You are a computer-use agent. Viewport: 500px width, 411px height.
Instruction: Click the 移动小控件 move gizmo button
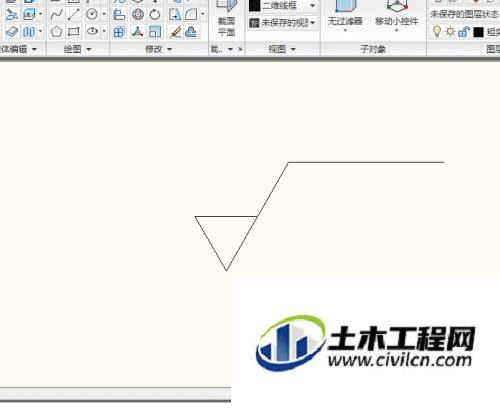coord(396,17)
